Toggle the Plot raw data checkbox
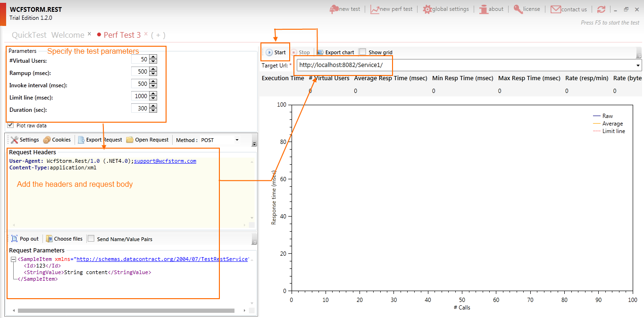 tap(10, 125)
